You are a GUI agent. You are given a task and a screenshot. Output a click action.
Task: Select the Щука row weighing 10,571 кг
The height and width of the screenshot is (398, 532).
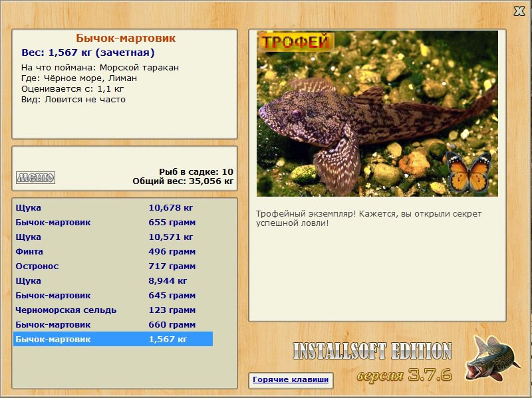point(113,237)
